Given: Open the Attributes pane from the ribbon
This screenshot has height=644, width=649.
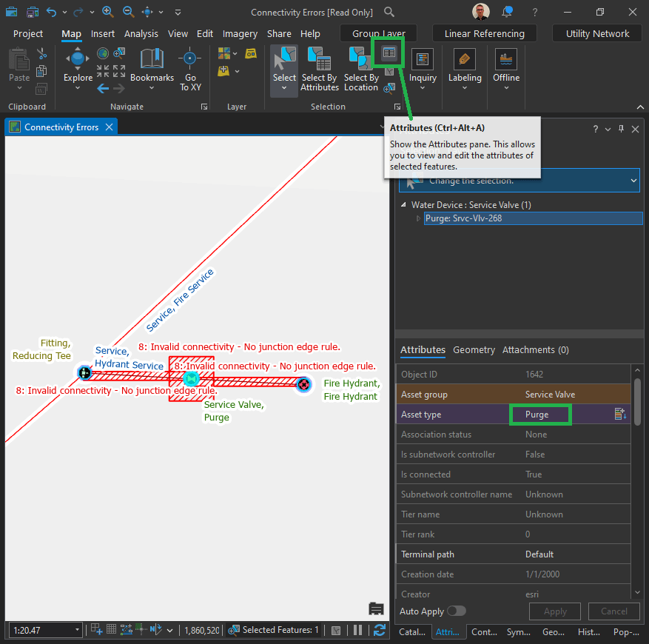Looking at the screenshot, I should [x=389, y=53].
